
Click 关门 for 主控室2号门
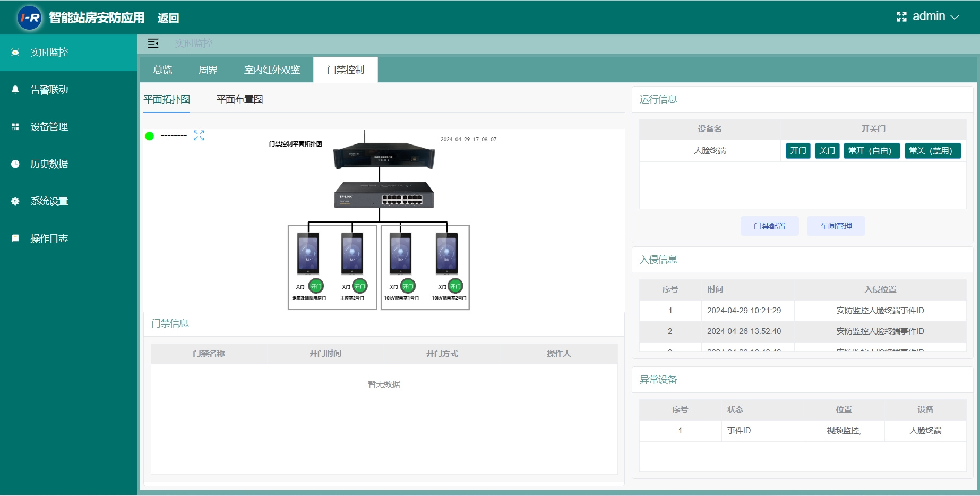coord(346,287)
